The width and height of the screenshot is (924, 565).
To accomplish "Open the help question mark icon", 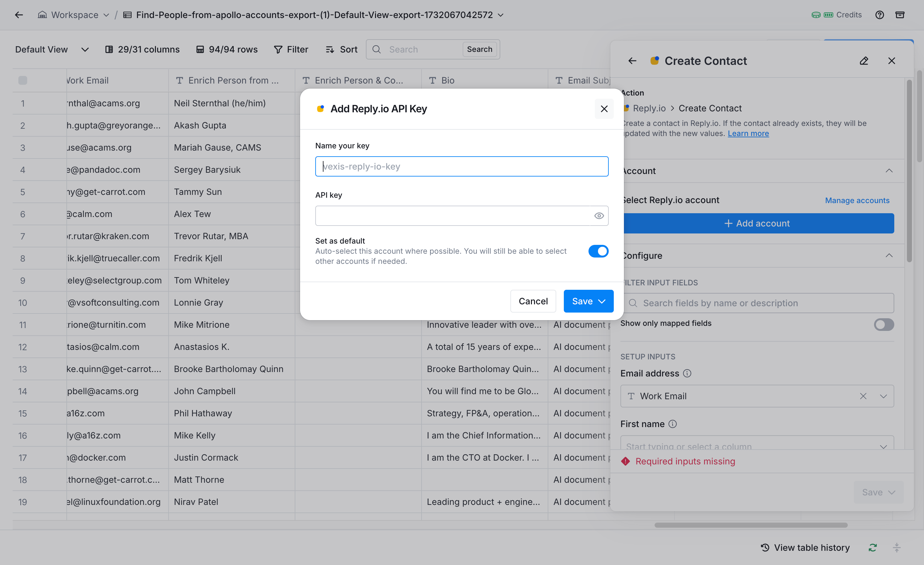I will click(879, 15).
